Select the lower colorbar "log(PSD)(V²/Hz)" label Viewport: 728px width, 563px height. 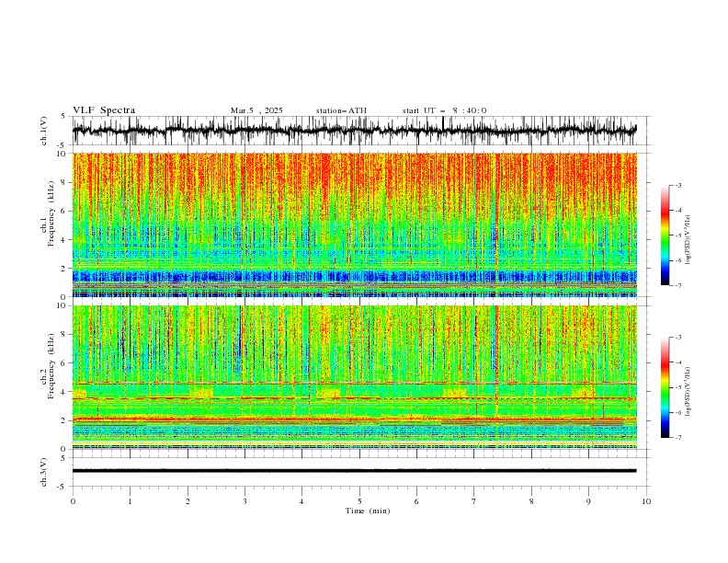point(688,392)
